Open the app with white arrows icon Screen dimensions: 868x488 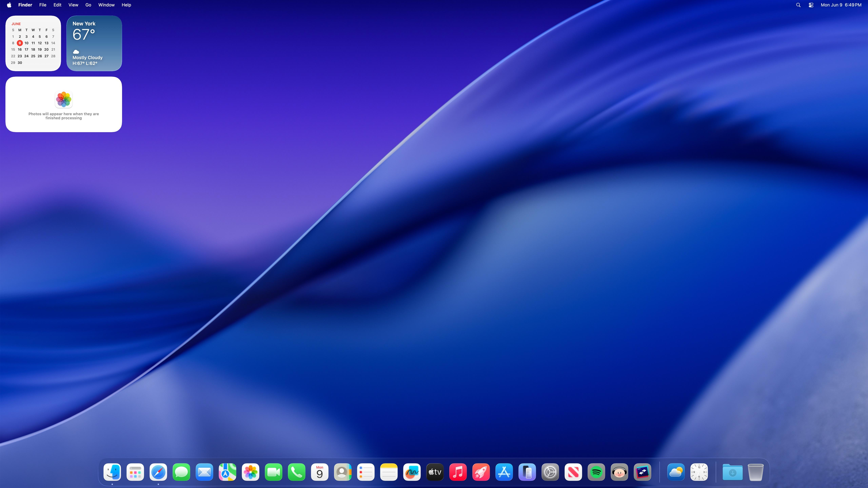(x=642, y=472)
